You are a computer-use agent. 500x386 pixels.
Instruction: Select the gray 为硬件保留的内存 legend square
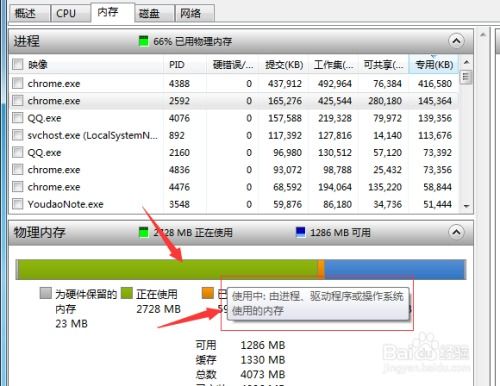pos(45,293)
